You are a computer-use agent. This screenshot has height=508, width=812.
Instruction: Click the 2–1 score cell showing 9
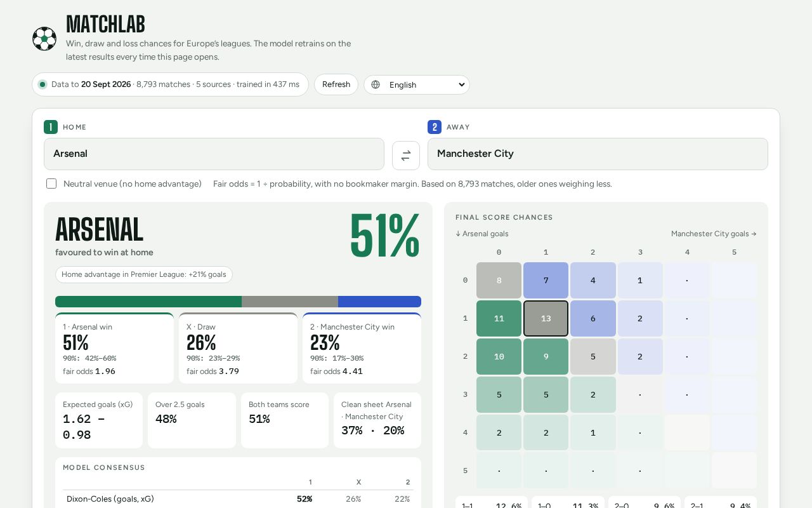point(546,356)
